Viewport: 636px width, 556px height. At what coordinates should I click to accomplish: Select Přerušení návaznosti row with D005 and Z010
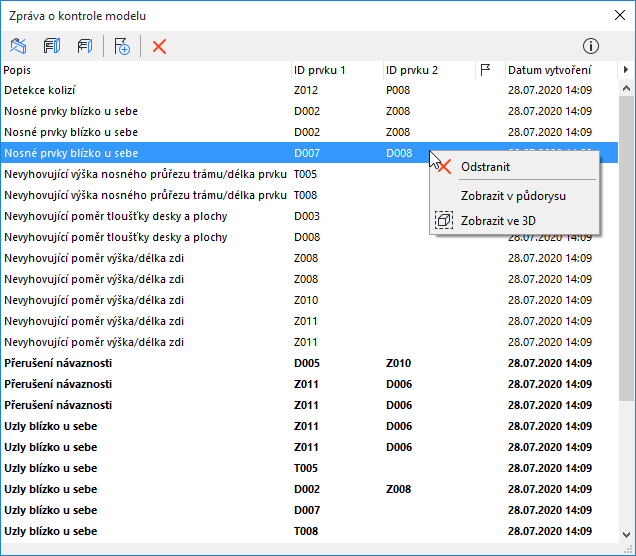(310, 363)
